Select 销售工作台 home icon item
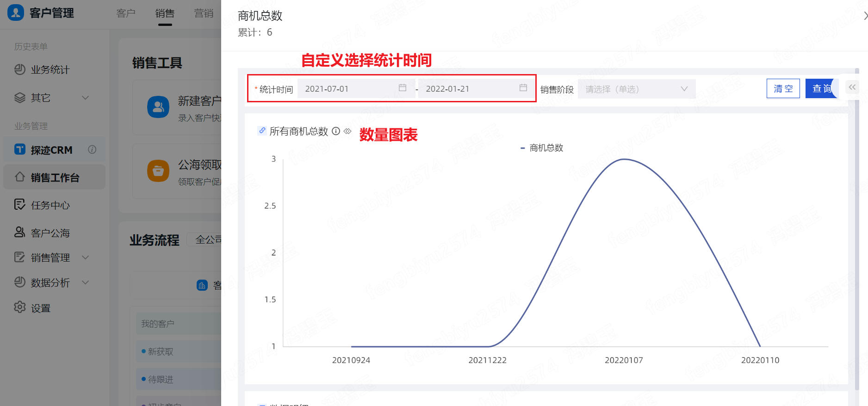Image resolution: width=868 pixels, height=406 pixels. point(54,177)
